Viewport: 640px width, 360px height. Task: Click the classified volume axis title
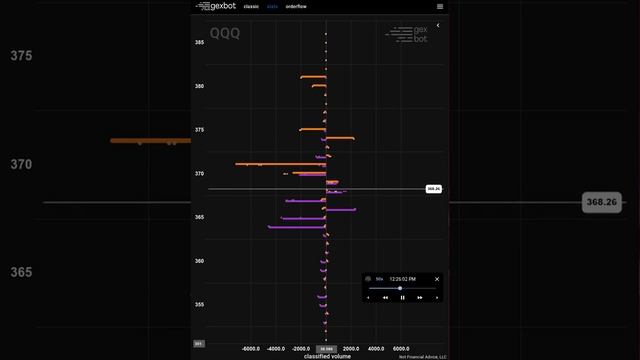tap(327, 356)
